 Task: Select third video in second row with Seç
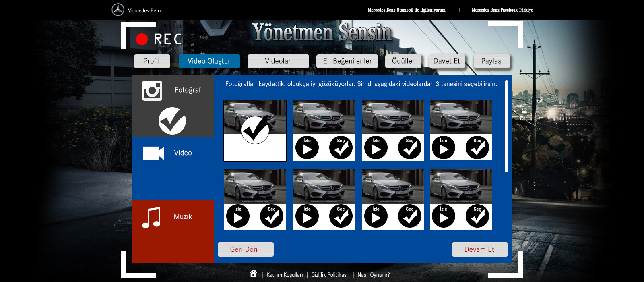(x=410, y=216)
